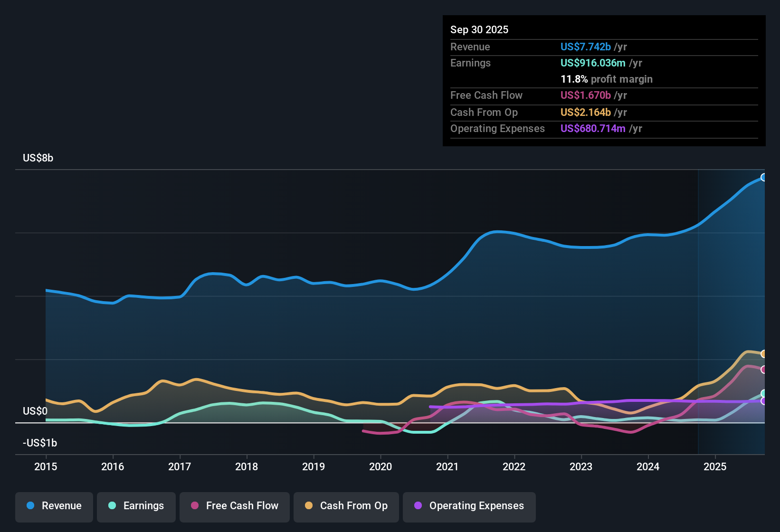Select the 2020 year label on the axis
Viewport: 780px width, 532px height.
(x=380, y=467)
